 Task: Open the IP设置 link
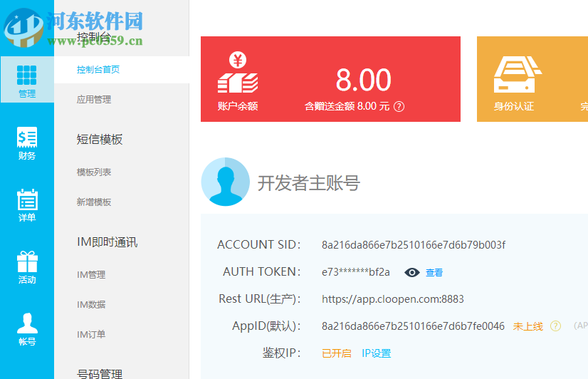(376, 353)
